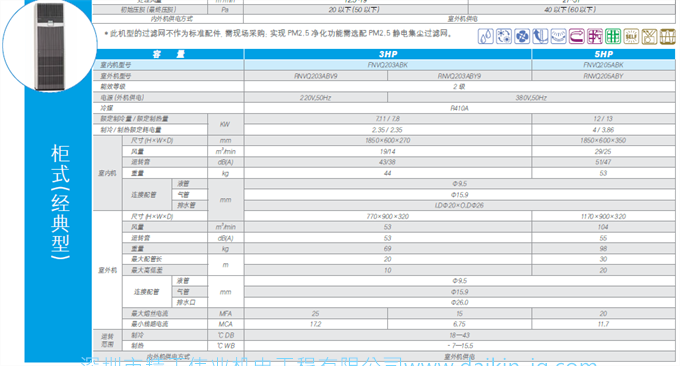Click indoor dimension 1850×600×350
This screenshot has height=366, width=680.
(x=603, y=141)
